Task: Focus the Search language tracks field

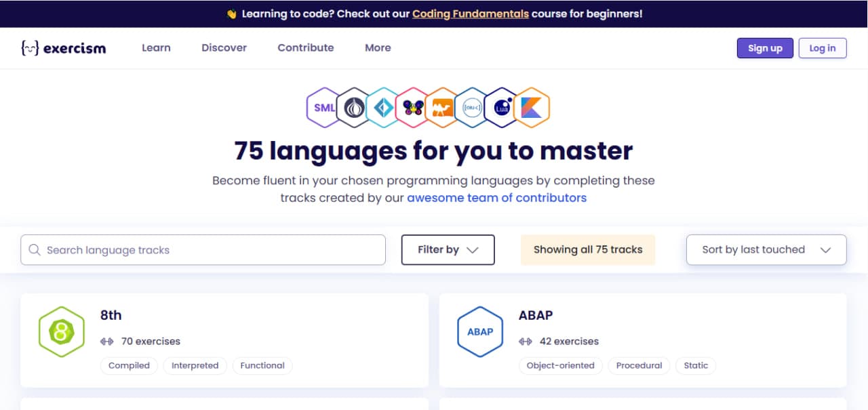Action: [203, 250]
